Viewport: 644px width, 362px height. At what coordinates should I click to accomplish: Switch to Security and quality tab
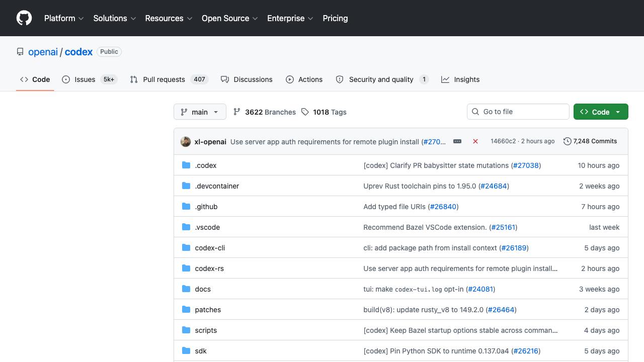coord(382,79)
